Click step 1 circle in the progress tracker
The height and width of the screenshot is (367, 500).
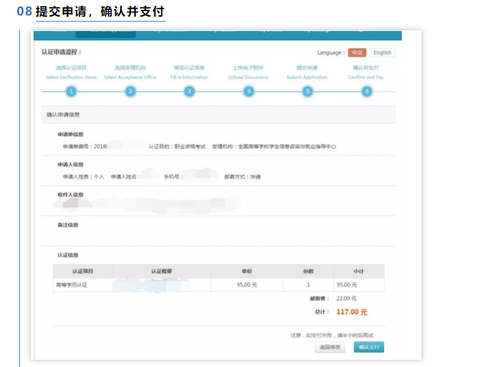pos(71,91)
